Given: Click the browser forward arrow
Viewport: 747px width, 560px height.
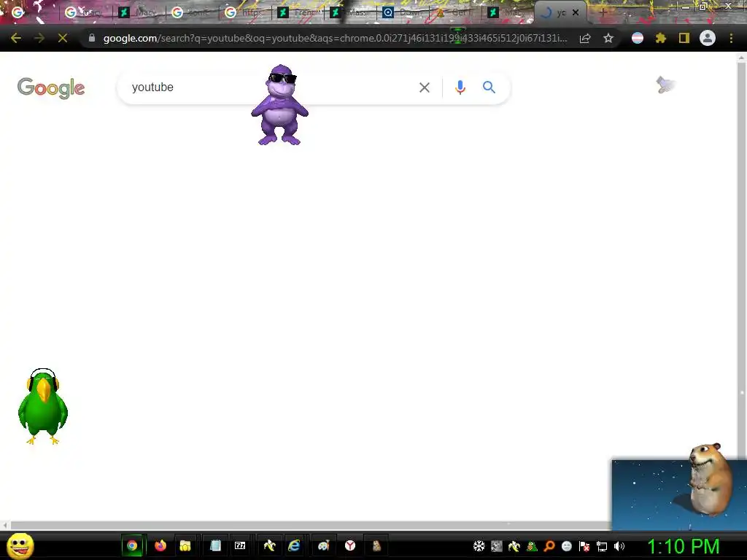Looking at the screenshot, I should [39, 38].
